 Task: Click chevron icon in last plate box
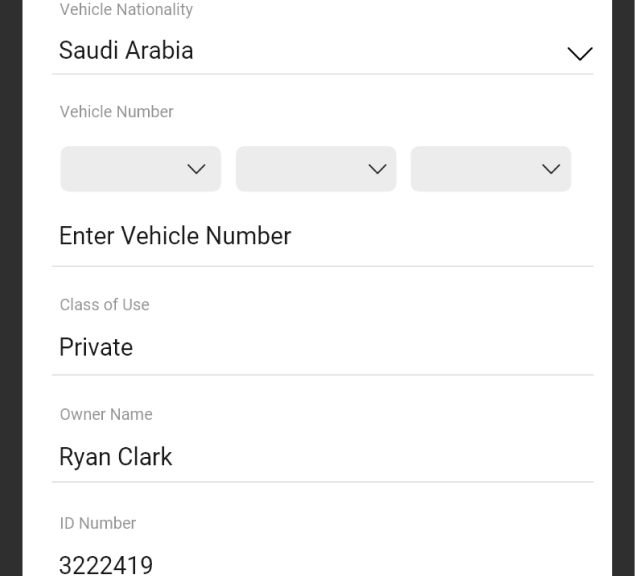point(551,169)
